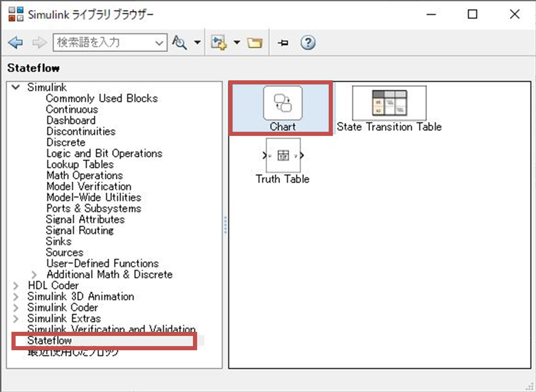Expand the Additional Math & Discrete node
The height and width of the screenshot is (392, 536).
(x=34, y=275)
